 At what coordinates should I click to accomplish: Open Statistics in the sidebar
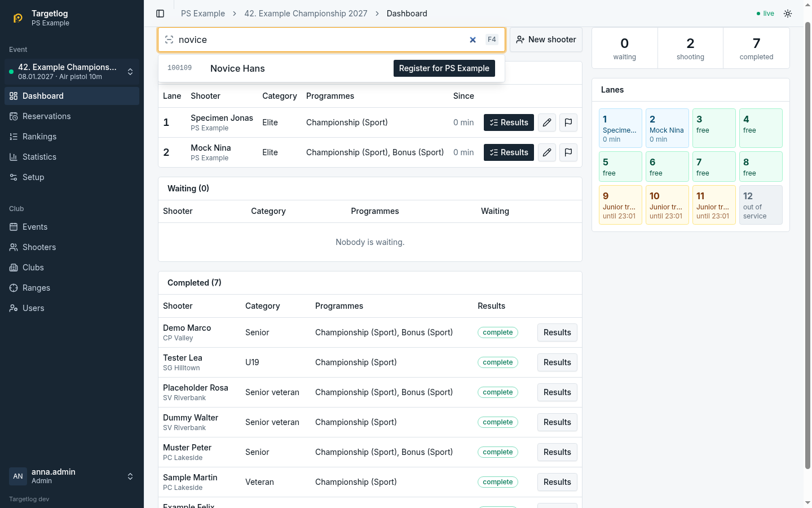(x=72, y=157)
